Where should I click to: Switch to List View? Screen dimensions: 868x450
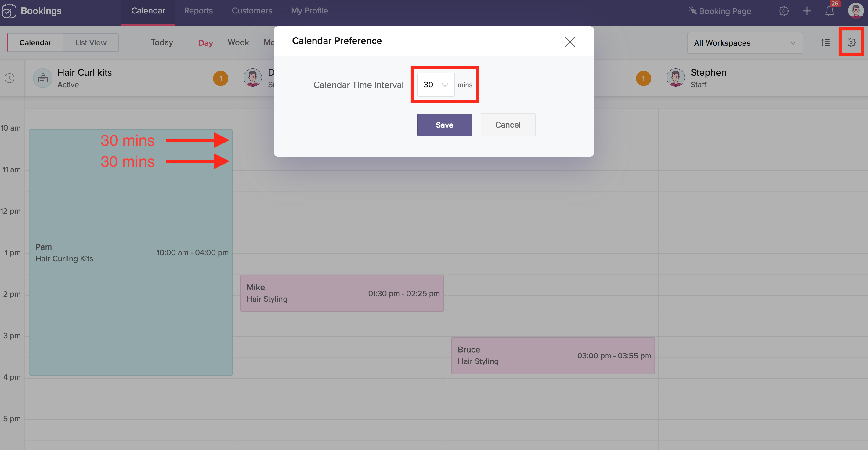click(91, 42)
